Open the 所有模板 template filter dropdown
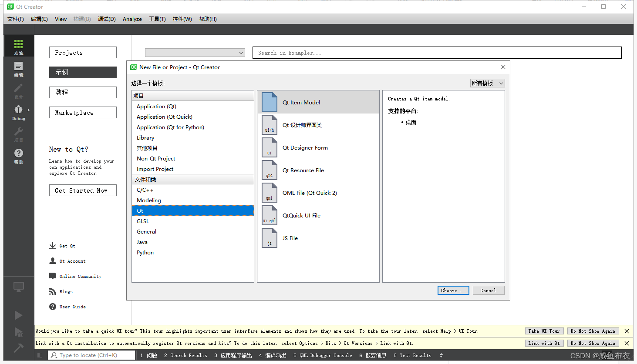 pyautogui.click(x=487, y=83)
